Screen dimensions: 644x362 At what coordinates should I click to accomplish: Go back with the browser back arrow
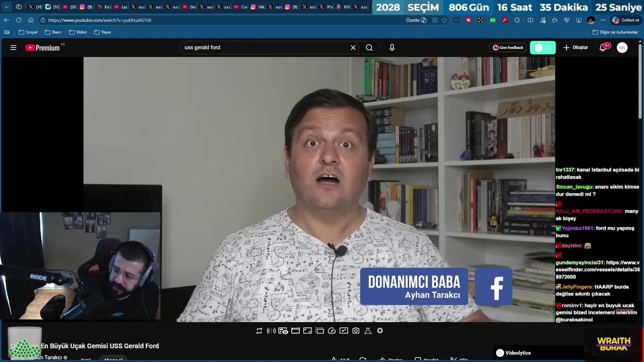click(7, 20)
